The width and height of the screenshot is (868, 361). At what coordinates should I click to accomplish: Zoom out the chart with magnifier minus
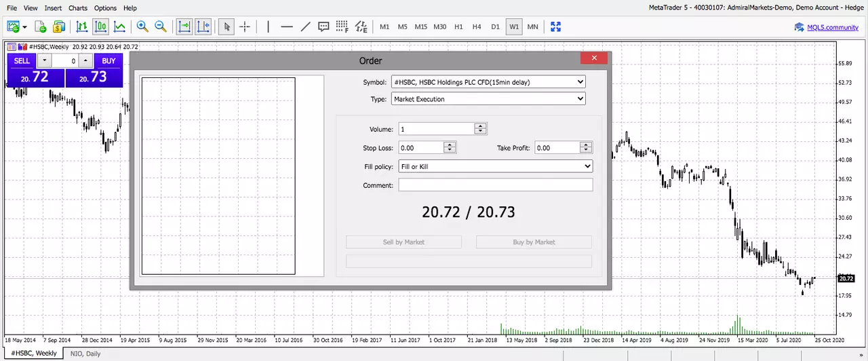[161, 26]
